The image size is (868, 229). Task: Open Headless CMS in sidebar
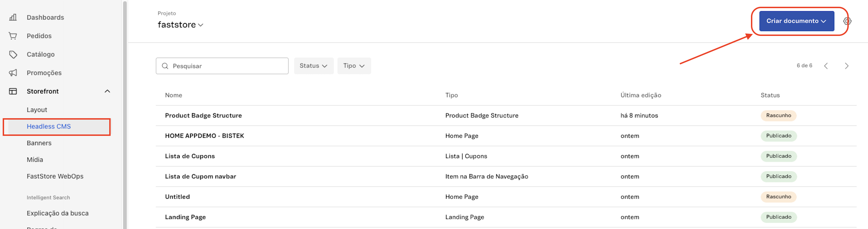[49, 127]
